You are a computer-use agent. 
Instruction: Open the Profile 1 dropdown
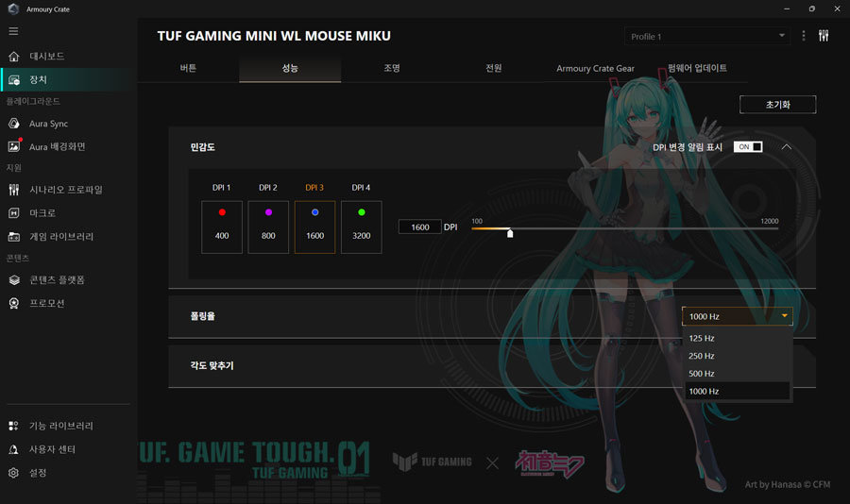706,36
